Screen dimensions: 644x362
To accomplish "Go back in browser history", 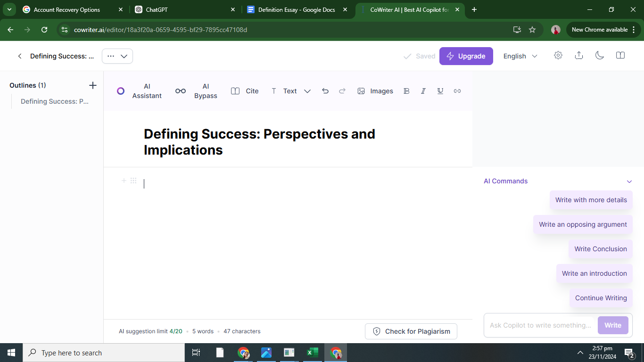I will click(10, 30).
